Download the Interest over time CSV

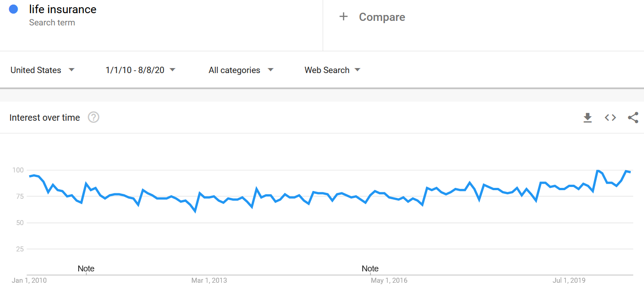588,118
